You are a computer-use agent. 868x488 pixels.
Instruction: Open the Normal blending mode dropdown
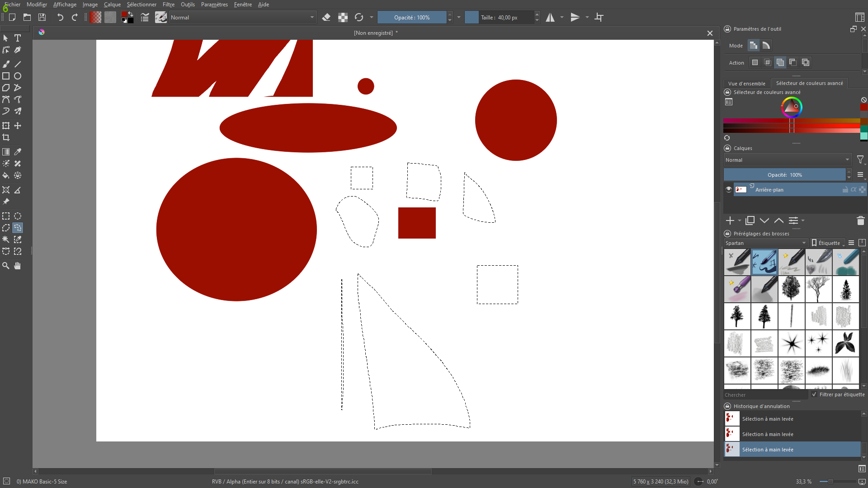click(x=787, y=160)
